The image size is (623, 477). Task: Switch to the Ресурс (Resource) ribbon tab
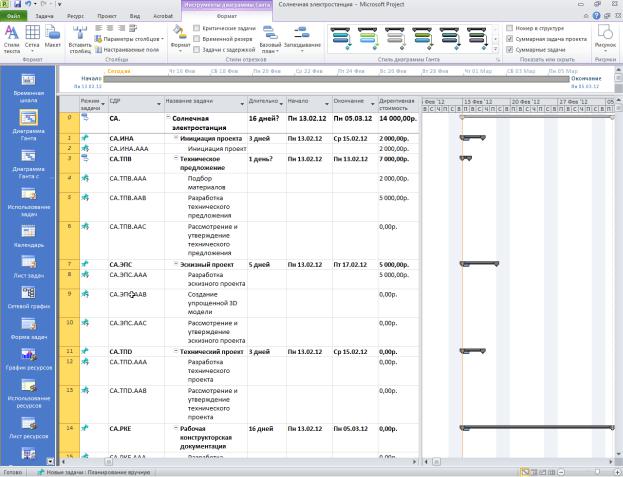coord(75,16)
